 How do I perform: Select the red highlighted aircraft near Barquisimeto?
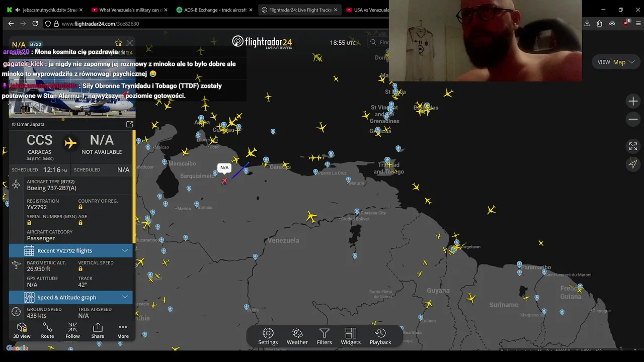point(224,181)
